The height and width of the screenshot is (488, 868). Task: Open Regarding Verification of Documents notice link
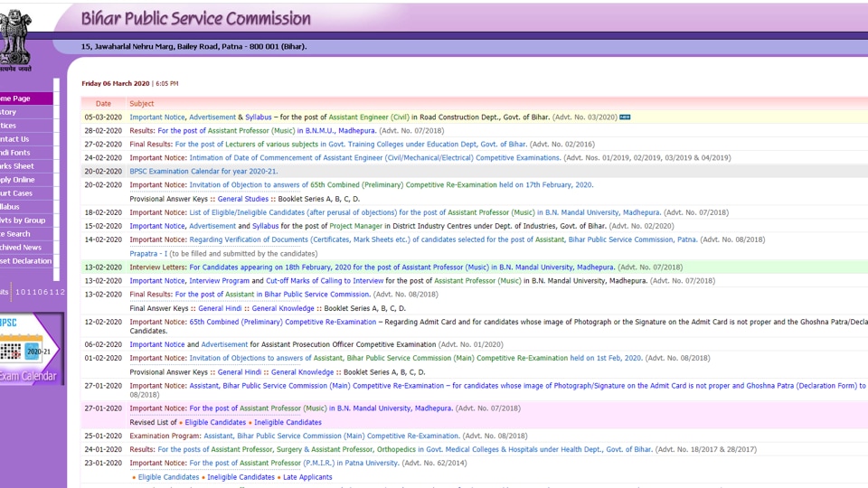click(x=443, y=239)
